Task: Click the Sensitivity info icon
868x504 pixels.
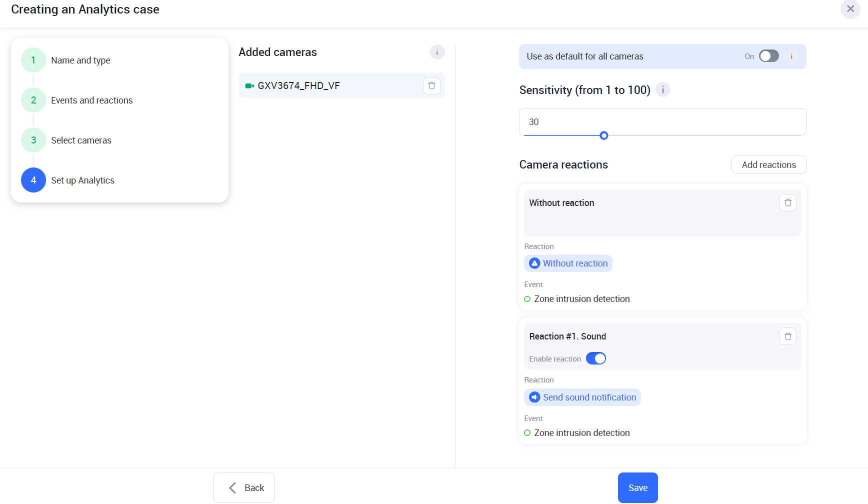Action: click(x=663, y=90)
